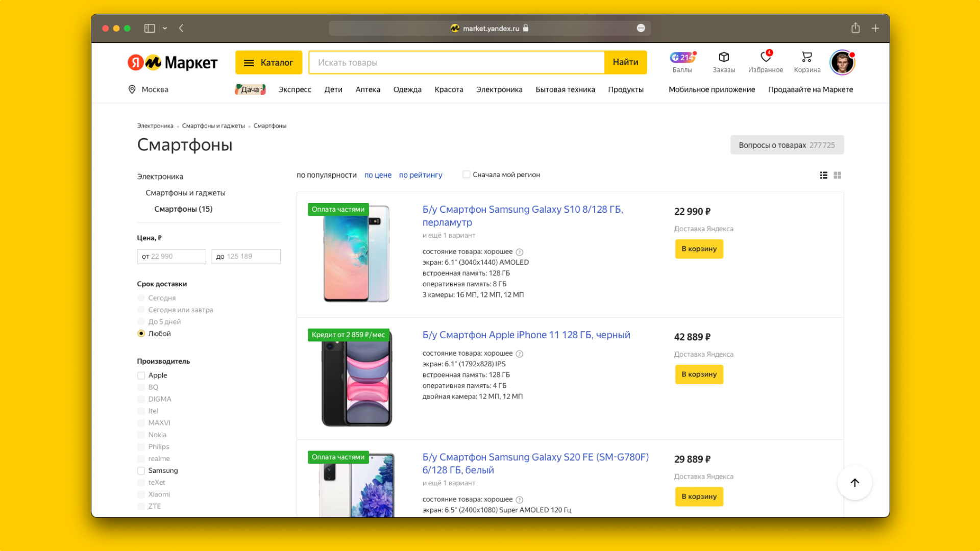Switch to grid view layout
Image resolution: width=980 pixels, height=551 pixels.
pos(838,176)
